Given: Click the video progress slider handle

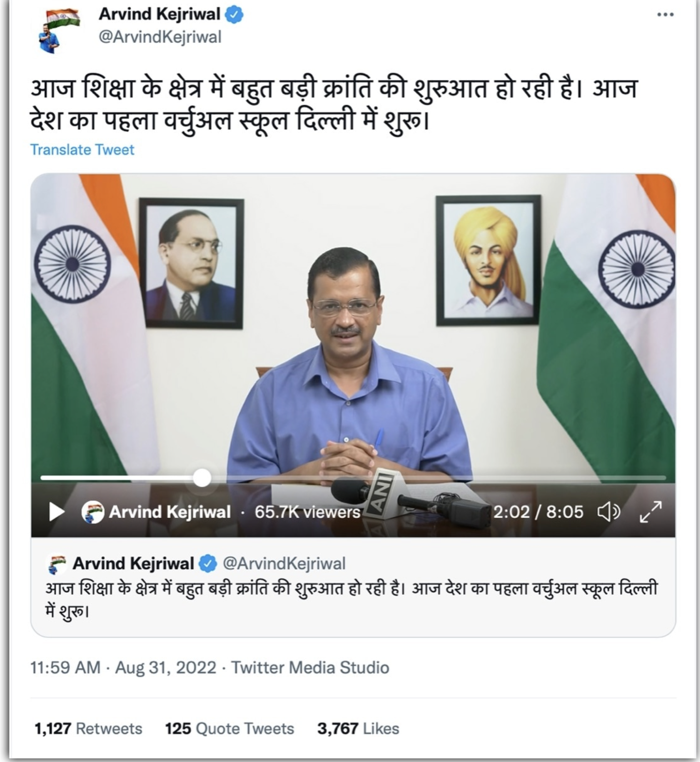Looking at the screenshot, I should 202,478.
